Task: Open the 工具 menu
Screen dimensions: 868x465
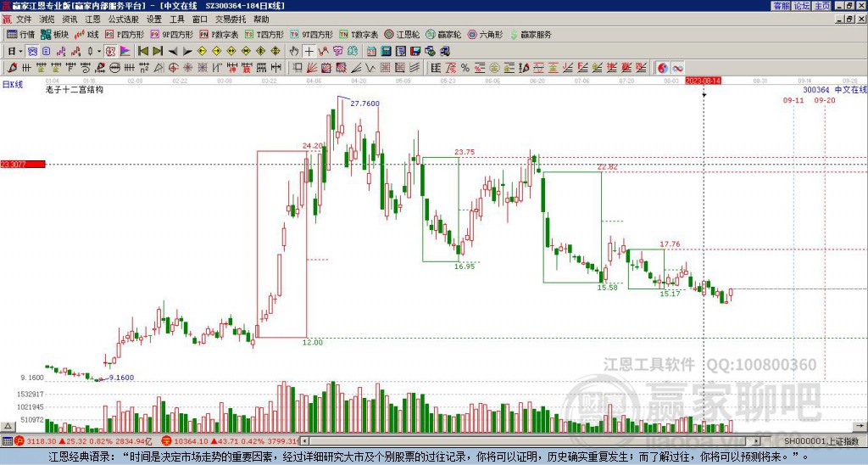Action: (x=177, y=20)
